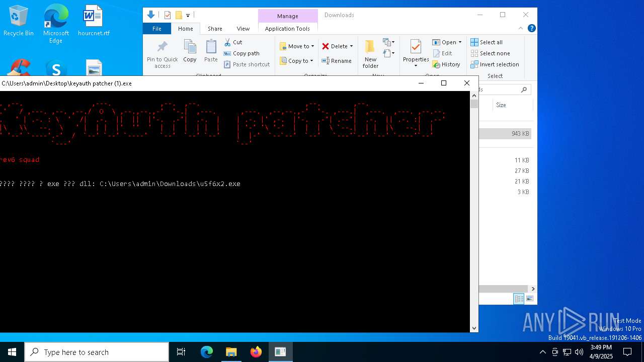The image size is (644, 362).
Task: Open the notification center icon
Action: pos(627,352)
